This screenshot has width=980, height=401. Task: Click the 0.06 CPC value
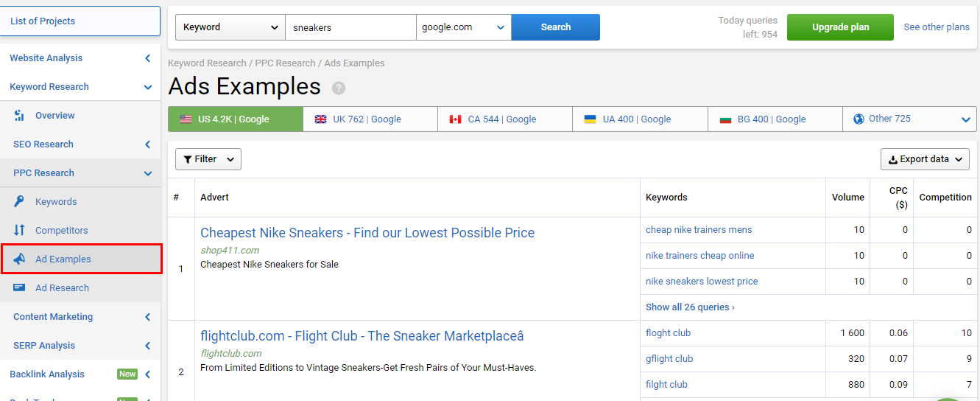click(x=898, y=333)
